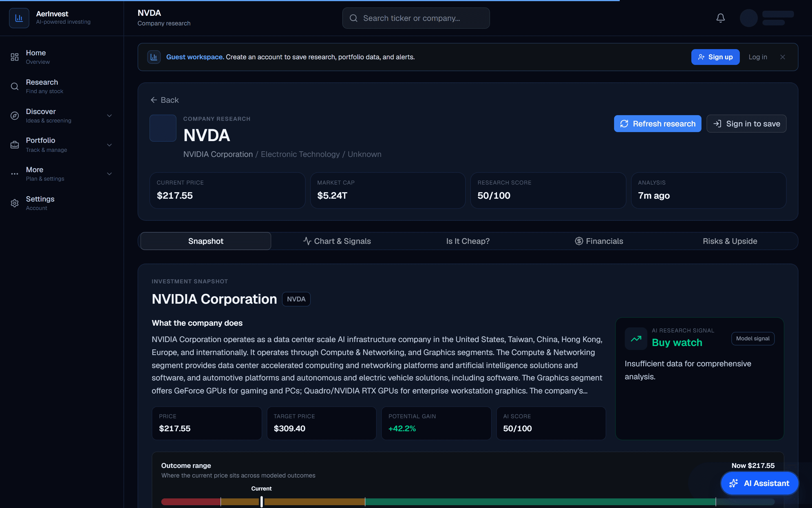Click the Sign up button
Screen dimensions: 812x508
[715, 57]
